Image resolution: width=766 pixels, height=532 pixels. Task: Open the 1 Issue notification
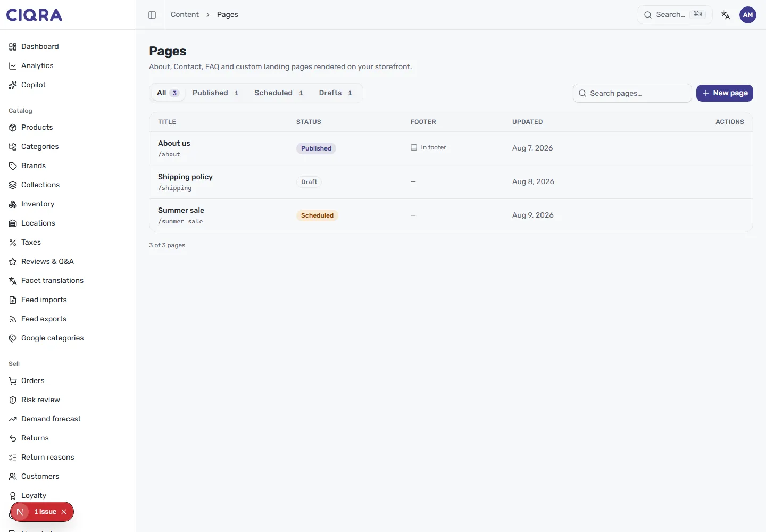point(45,512)
